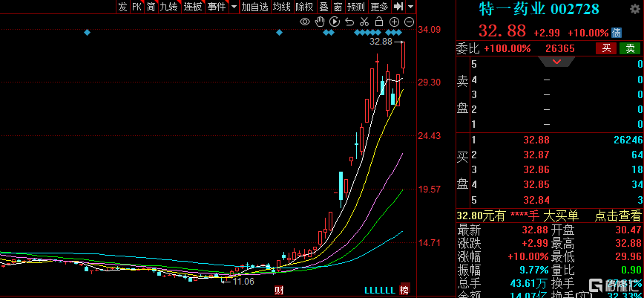
Task: Toggle 均线 moving average lines
Action: coord(281,7)
